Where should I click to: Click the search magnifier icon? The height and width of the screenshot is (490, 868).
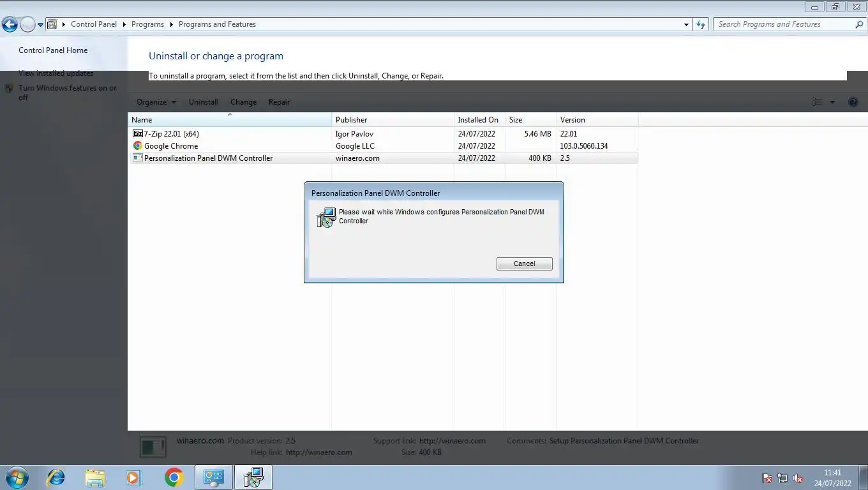859,24
